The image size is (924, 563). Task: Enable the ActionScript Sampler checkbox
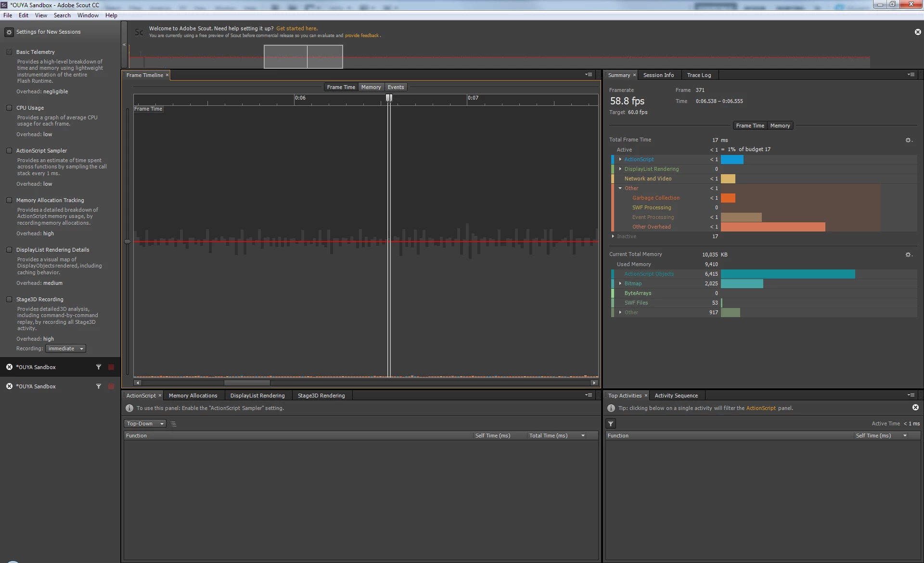coord(9,151)
